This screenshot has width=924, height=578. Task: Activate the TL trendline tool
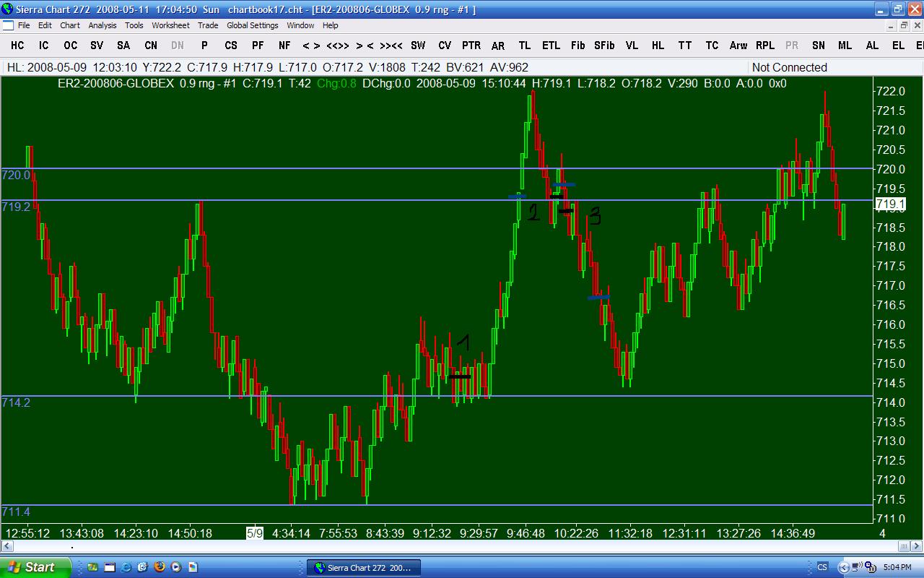coord(525,45)
